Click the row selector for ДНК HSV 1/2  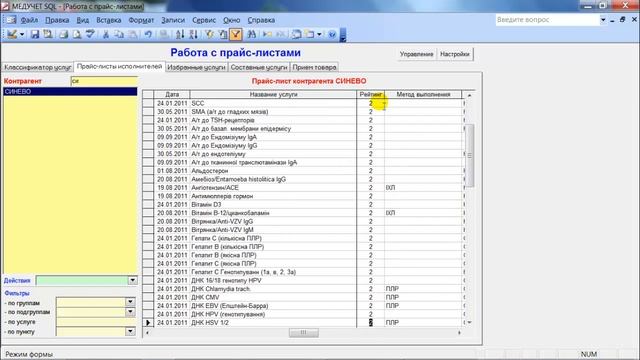pos(148,322)
